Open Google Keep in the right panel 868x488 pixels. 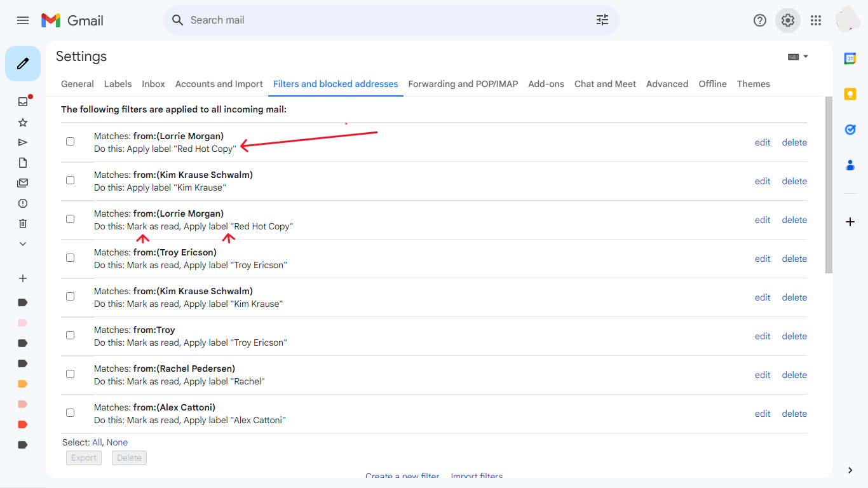(850, 93)
